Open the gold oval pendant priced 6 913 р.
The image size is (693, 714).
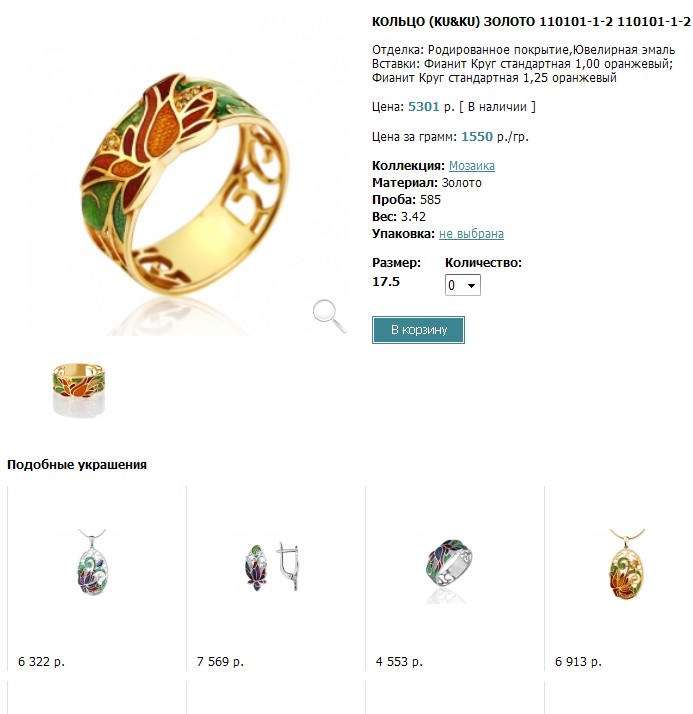[x=627, y=563]
